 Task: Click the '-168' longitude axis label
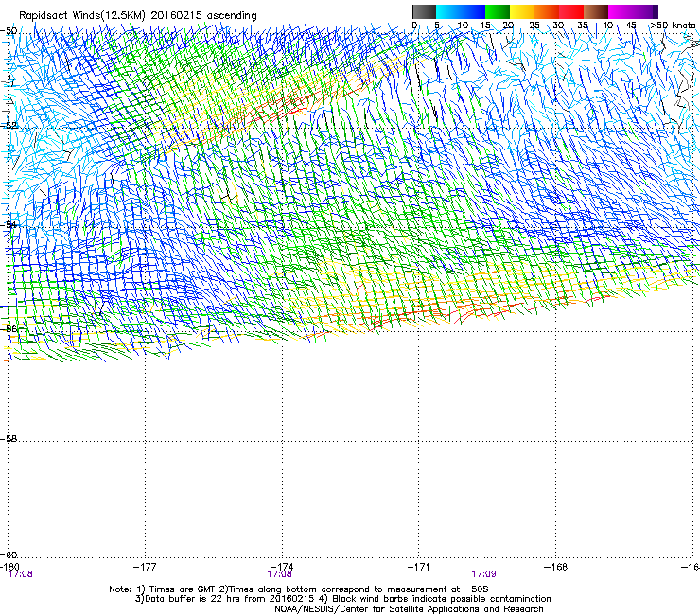[555, 567]
